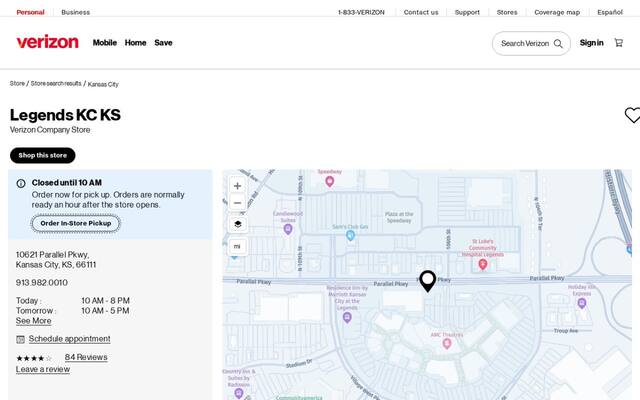The width and height of the screenshot is (640, 400).
Task: Open Coverage map link
Action: point(557,12)
